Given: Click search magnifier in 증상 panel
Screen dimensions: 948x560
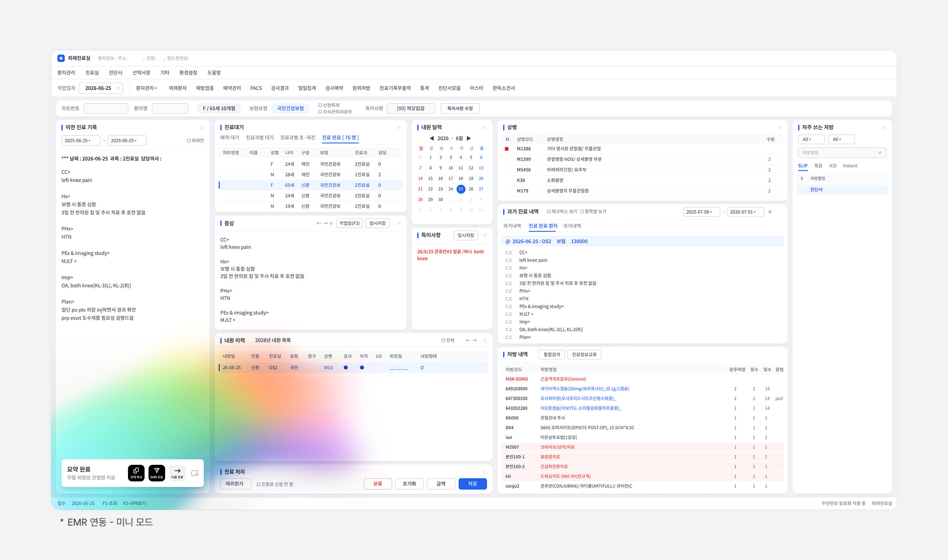Looking at the screenshot, I should 331,223.
